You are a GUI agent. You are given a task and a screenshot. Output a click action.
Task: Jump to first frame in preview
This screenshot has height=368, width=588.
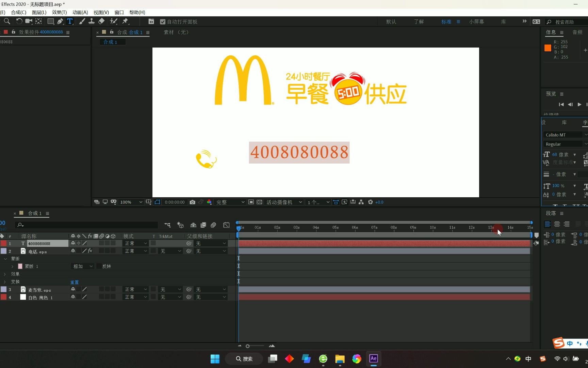pyautogui.click(x=561, y=104)
